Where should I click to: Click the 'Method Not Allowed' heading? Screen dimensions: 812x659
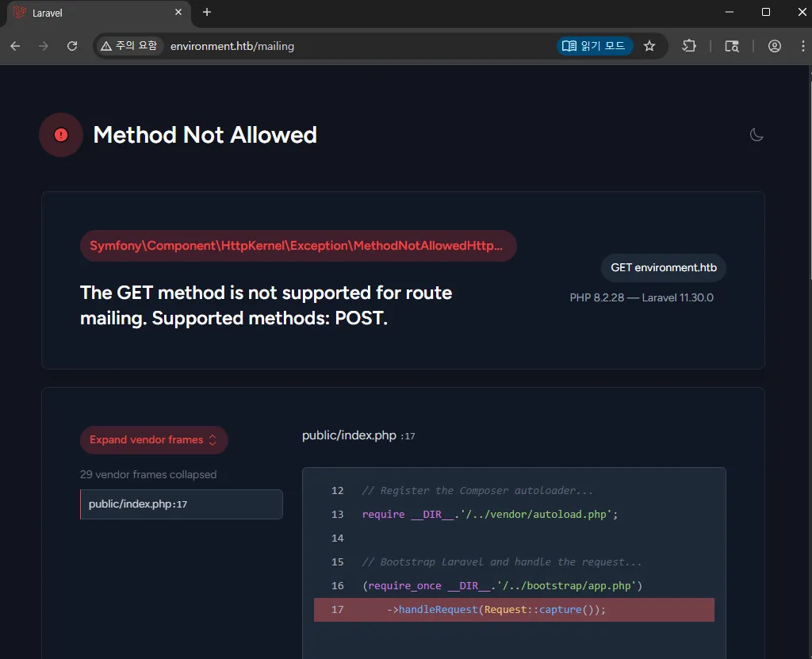[205, 136]
